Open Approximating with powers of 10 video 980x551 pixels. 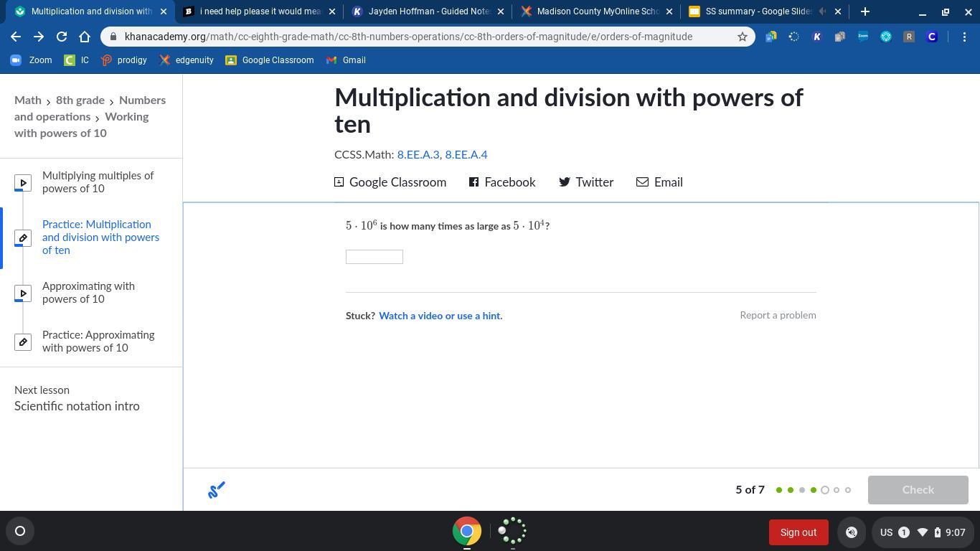pos(88,293)
